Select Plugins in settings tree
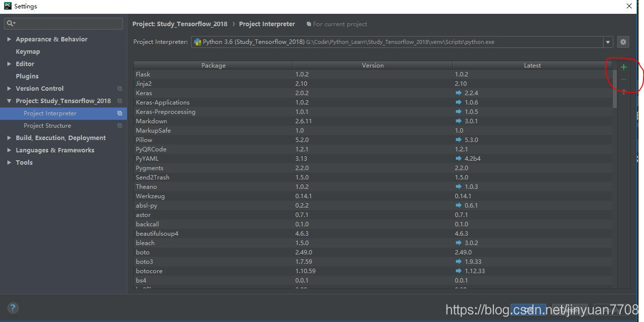644x322 pixels. point(27,76)
